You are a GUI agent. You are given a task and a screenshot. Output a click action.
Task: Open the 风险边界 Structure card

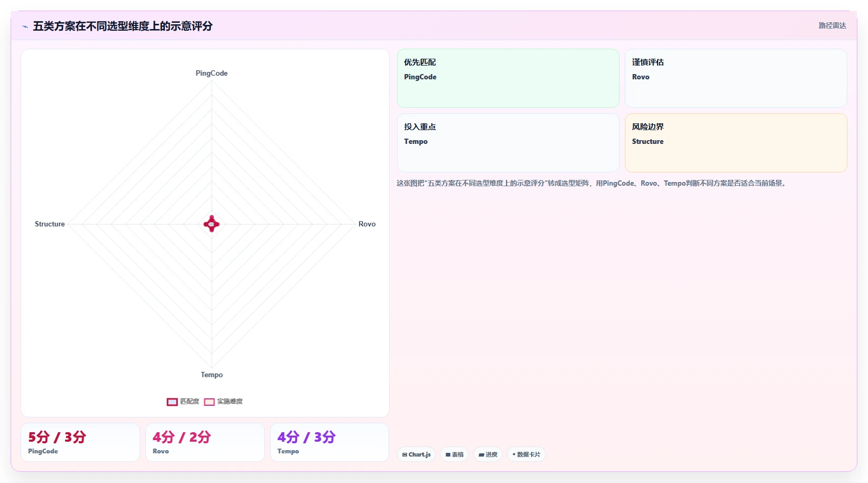click(736, 143)
